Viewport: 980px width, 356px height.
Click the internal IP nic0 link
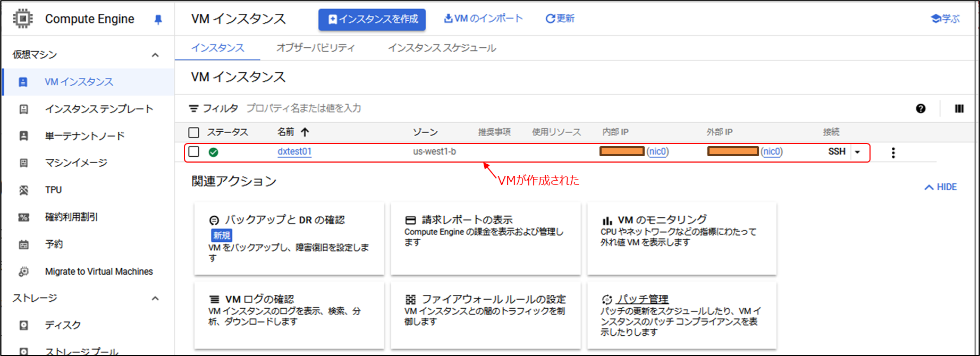(657, 152)
